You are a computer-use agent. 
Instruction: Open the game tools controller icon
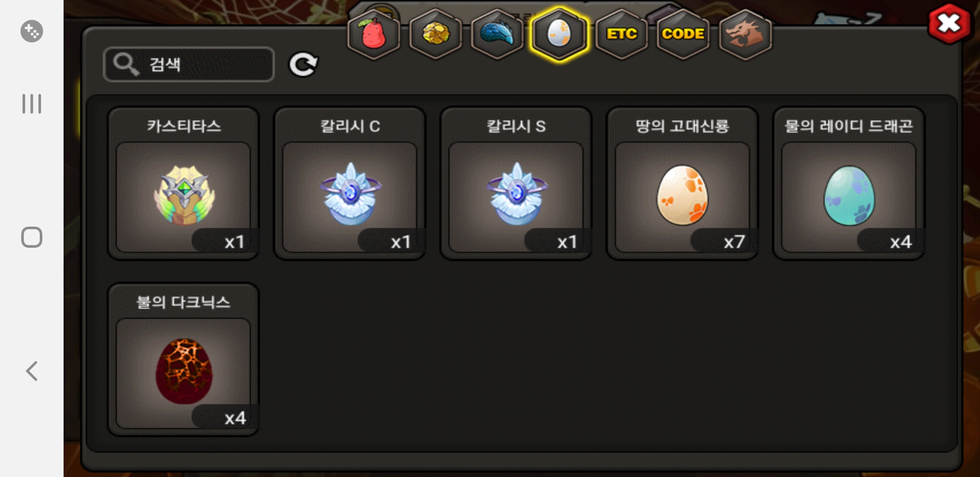pos(32,31)
